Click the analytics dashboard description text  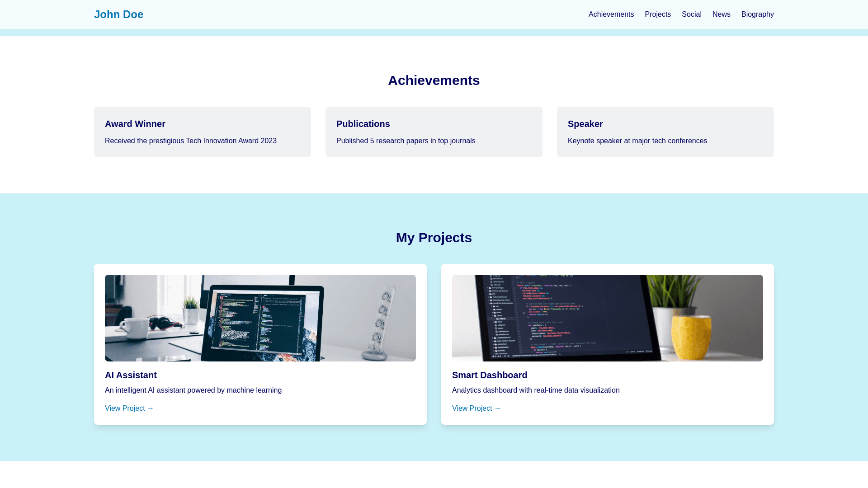536,390
